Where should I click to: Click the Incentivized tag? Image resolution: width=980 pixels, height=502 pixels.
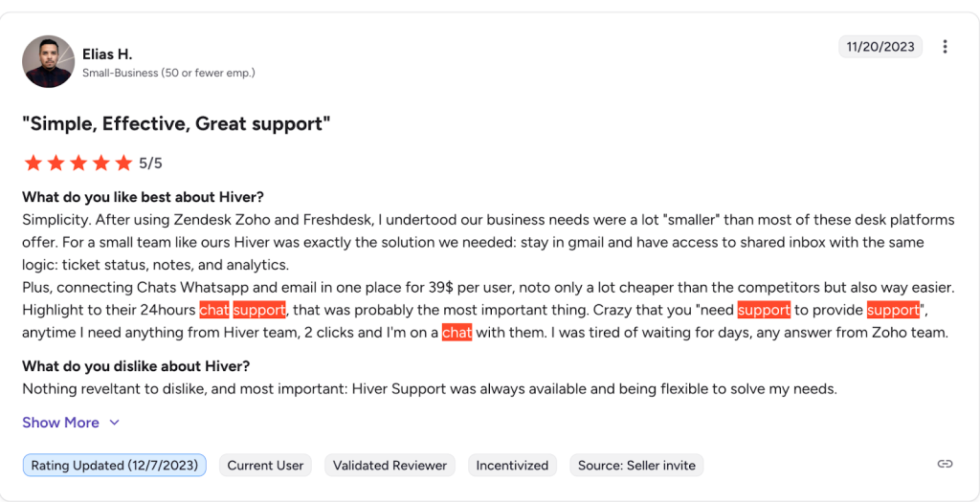513,466
